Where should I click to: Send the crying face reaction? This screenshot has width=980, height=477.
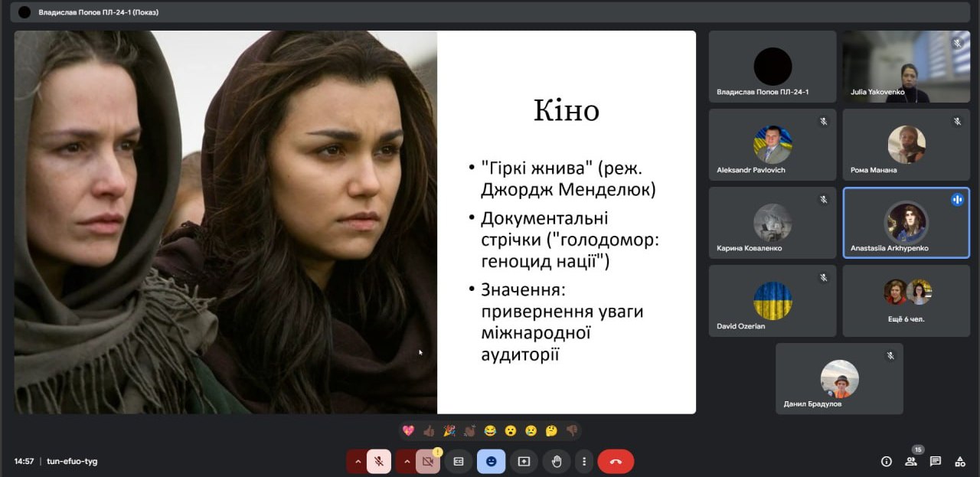[x=531, y=431]
